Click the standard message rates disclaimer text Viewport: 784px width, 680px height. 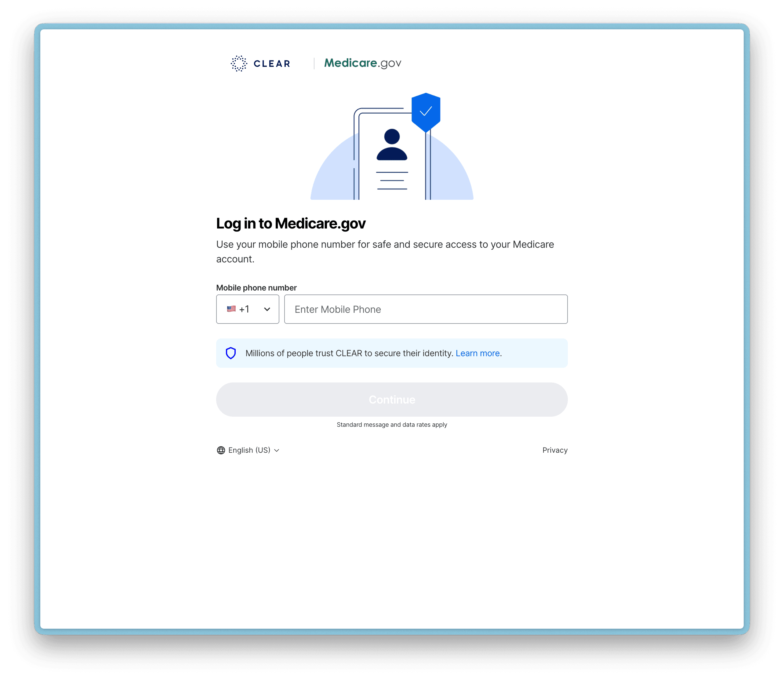point(392,425)
